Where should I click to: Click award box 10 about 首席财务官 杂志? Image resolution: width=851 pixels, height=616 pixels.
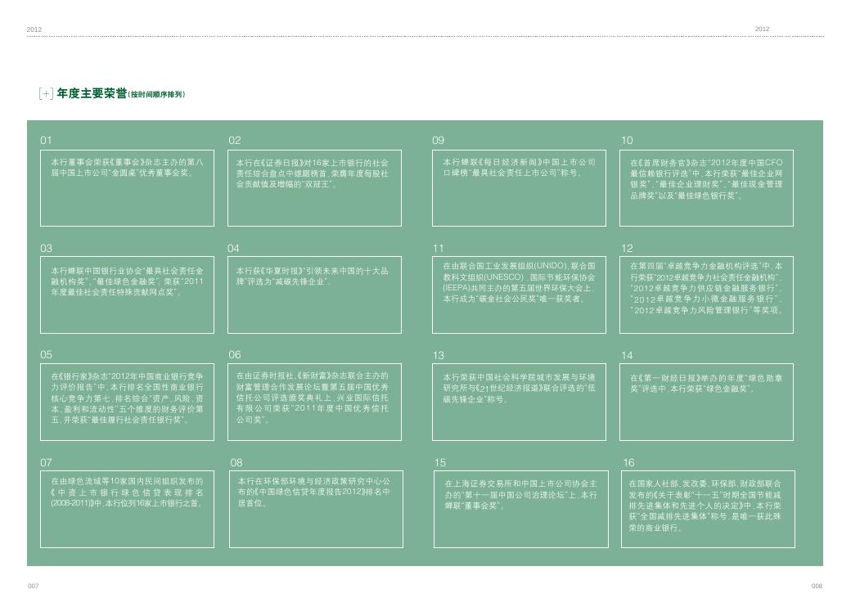[706, 188]
